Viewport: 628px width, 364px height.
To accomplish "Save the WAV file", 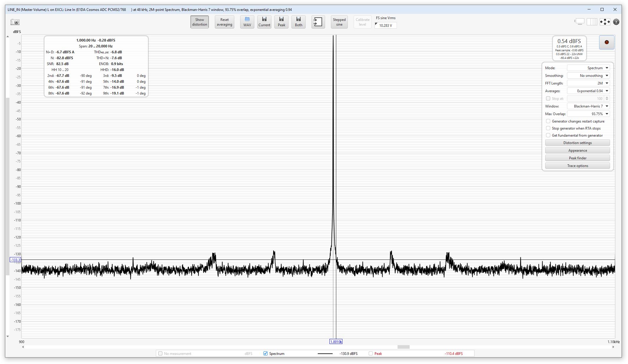I will coord(247,22).
